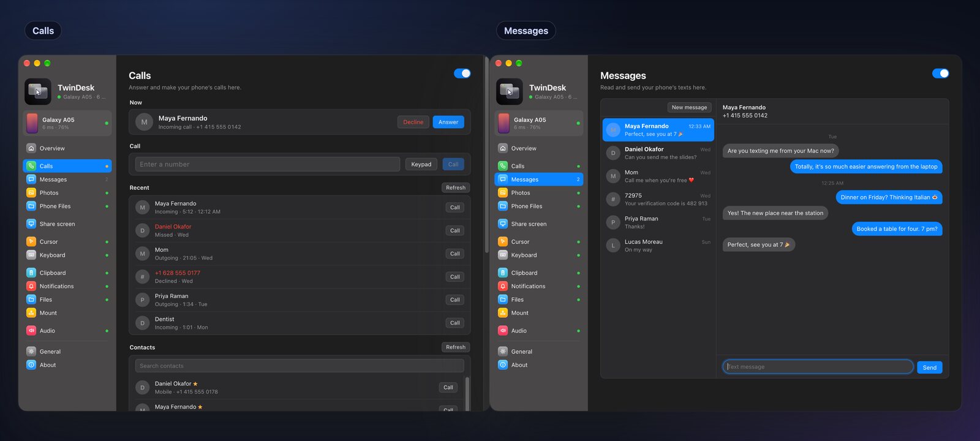Open General icon in Calls window sidebar
The image size is (980, 441).
point(31,352)
